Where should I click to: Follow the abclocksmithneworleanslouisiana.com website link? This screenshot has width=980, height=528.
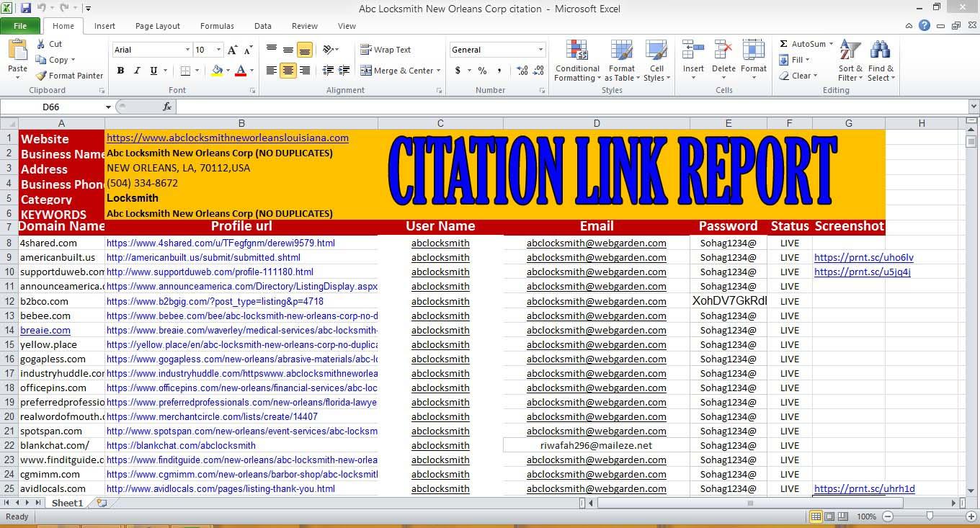point(228,138)
